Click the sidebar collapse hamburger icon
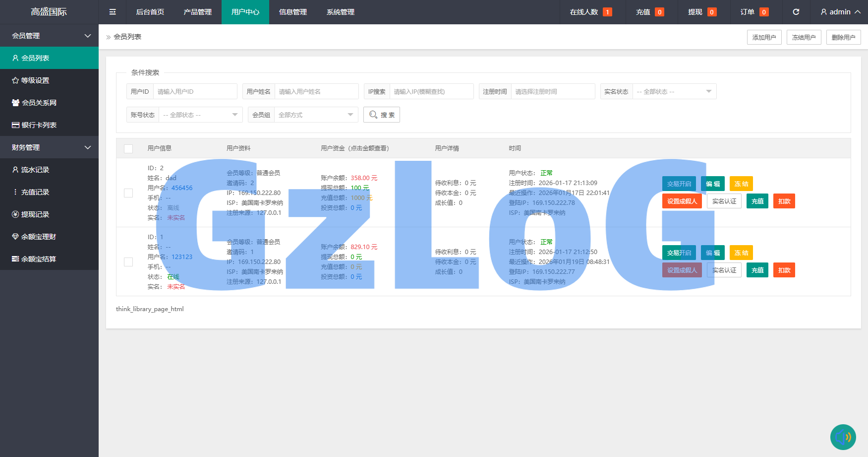Viewport: 868px width, 457px height. click(x=113, y=12)
